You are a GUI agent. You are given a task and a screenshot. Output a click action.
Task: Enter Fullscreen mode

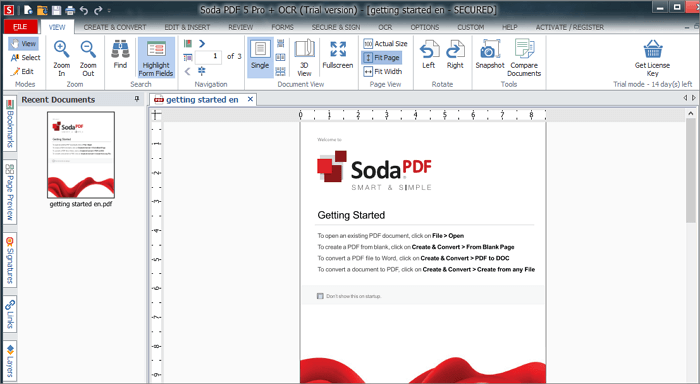[338, 54]
